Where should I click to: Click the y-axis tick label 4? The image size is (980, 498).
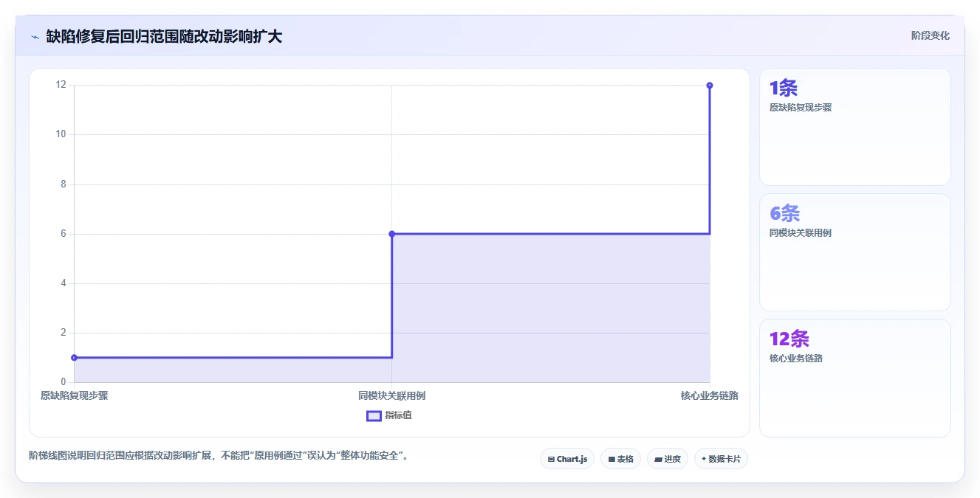coord(64,283)
